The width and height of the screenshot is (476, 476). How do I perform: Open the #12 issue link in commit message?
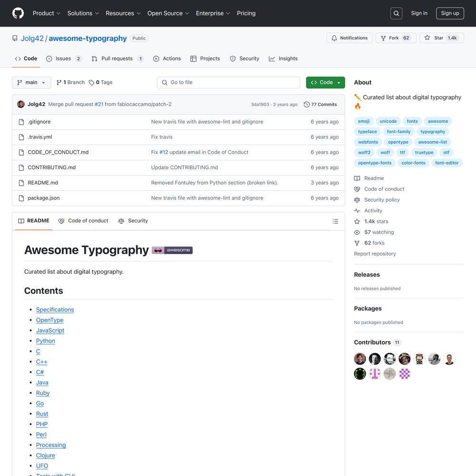[x=164, y=152]
